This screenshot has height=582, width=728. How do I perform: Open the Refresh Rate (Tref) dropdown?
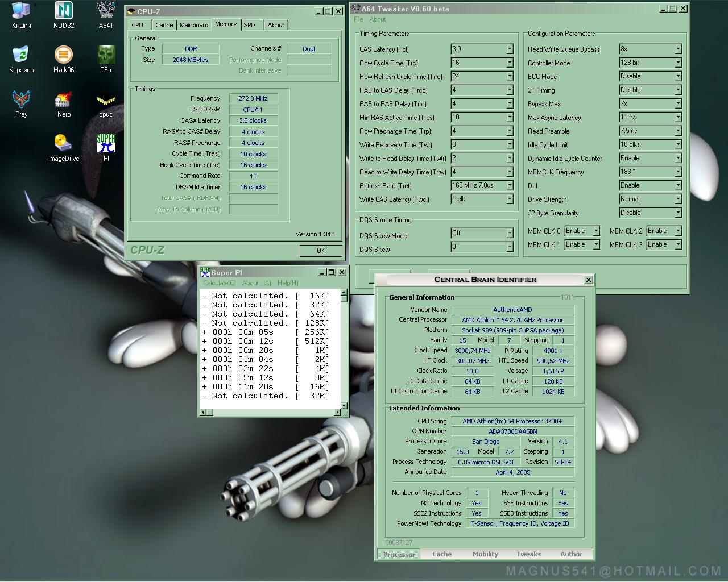tap(510, 185)
